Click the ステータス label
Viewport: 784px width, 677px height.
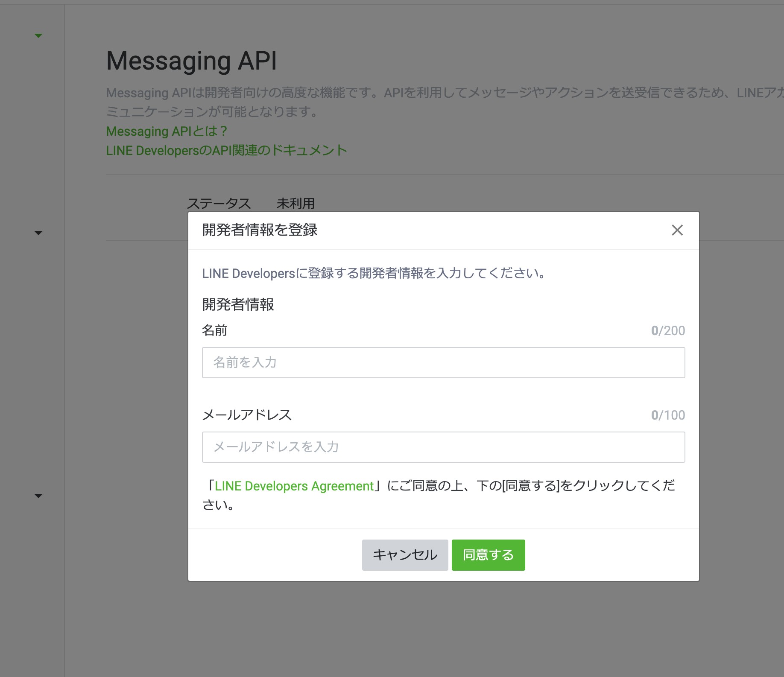click(219, 204)
